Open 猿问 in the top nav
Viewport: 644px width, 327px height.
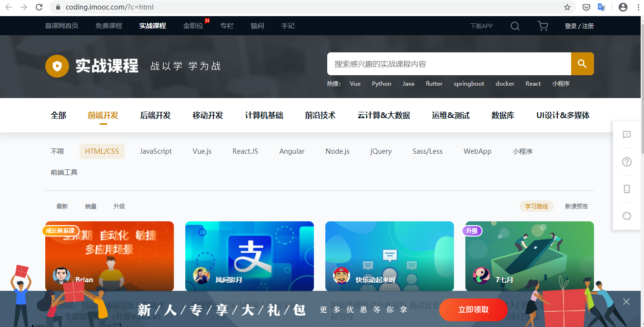(x=257, y=26)
